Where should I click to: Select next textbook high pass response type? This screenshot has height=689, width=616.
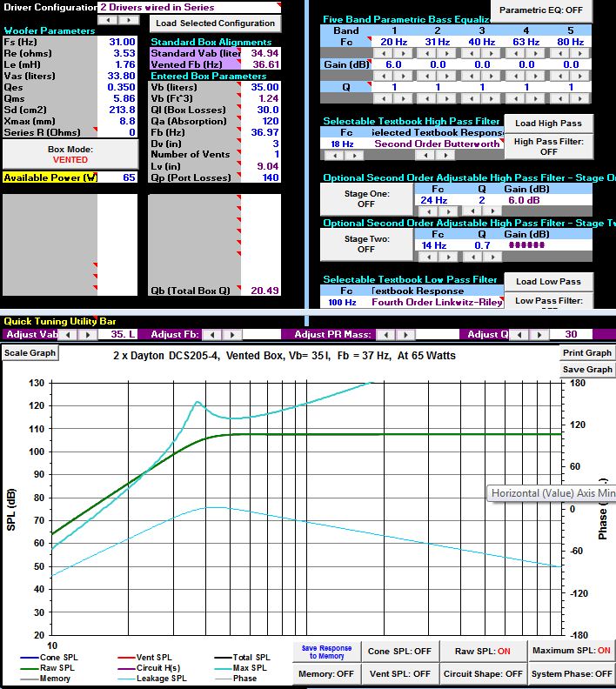446,155
